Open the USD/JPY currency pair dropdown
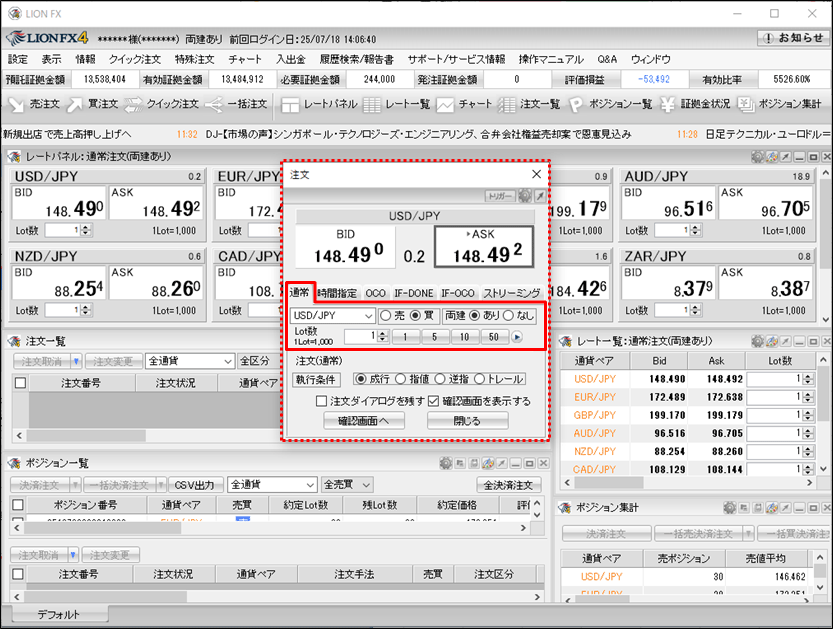Viewport: 833px width, 629px height. point(332,316)
